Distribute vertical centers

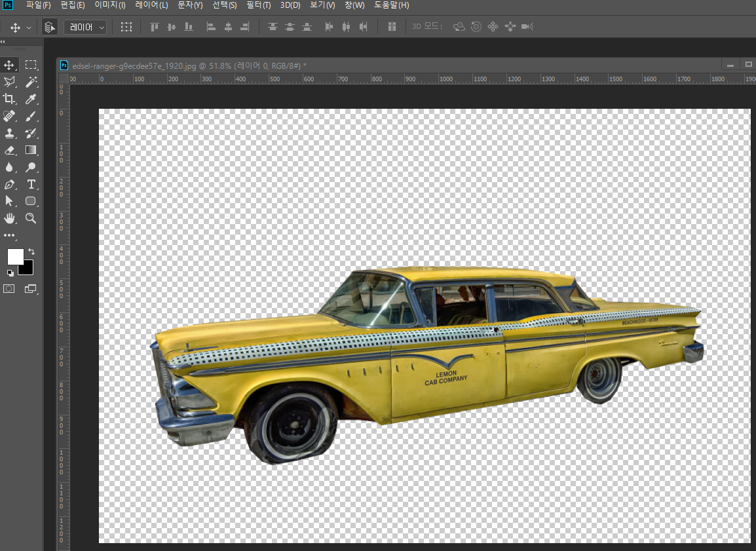(290, 27)
